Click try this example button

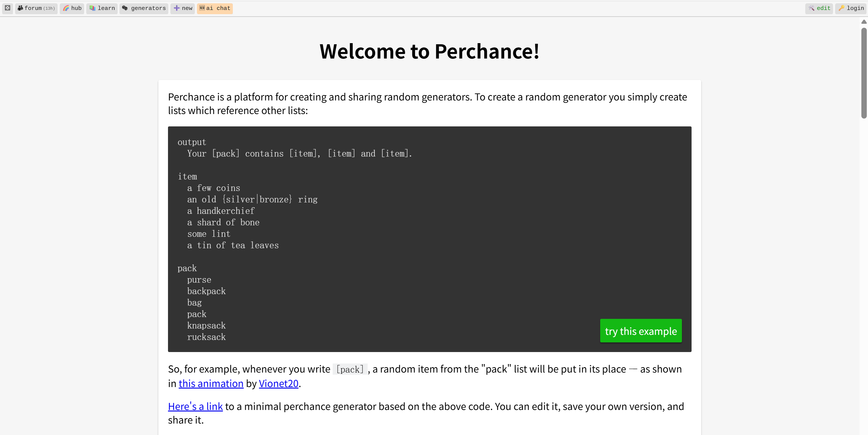pos(641,331)
